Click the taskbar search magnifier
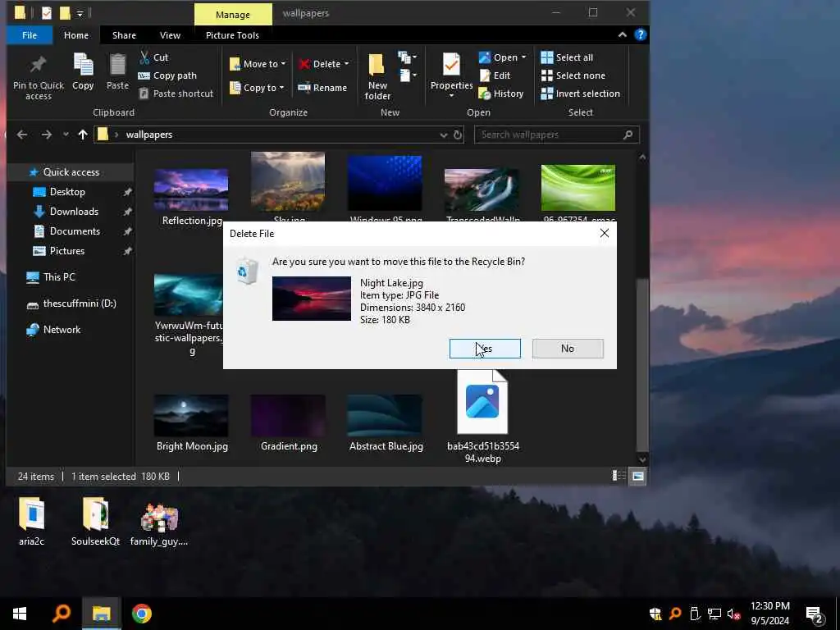 coord(62,614)
